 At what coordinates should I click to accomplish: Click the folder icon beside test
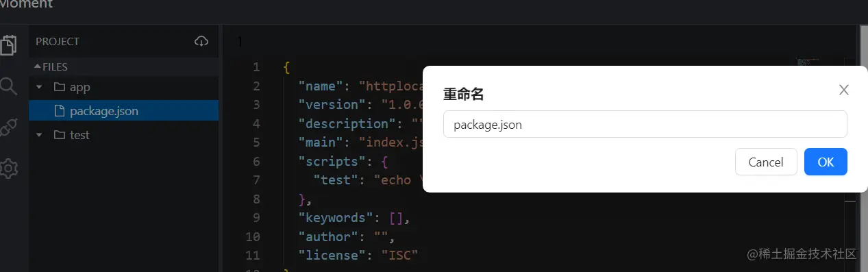(x=59, y=135)
